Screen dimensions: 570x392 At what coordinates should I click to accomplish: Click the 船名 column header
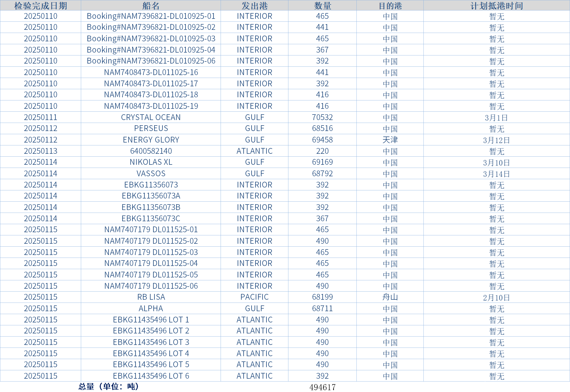click(x=151, y=5)
